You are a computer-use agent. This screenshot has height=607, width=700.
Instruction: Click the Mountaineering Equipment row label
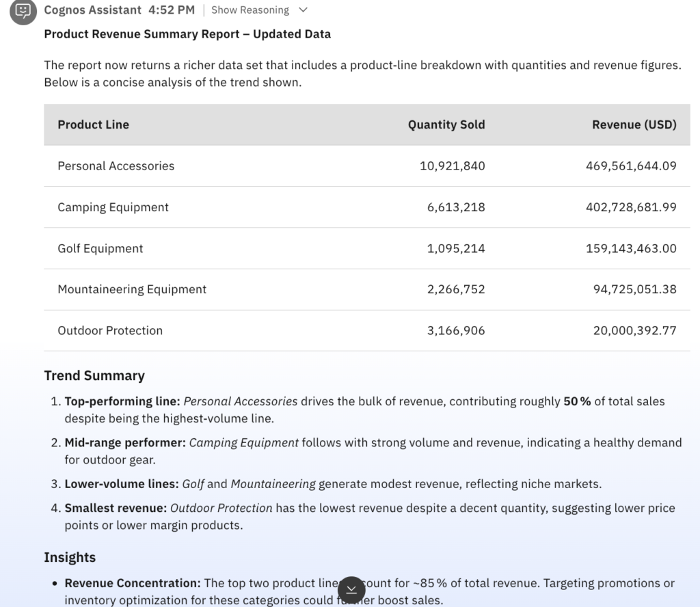tap(131, 289)
